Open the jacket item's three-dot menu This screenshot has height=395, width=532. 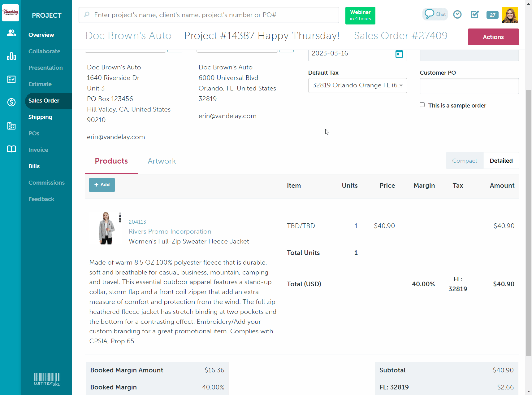(x=120, y=217)
